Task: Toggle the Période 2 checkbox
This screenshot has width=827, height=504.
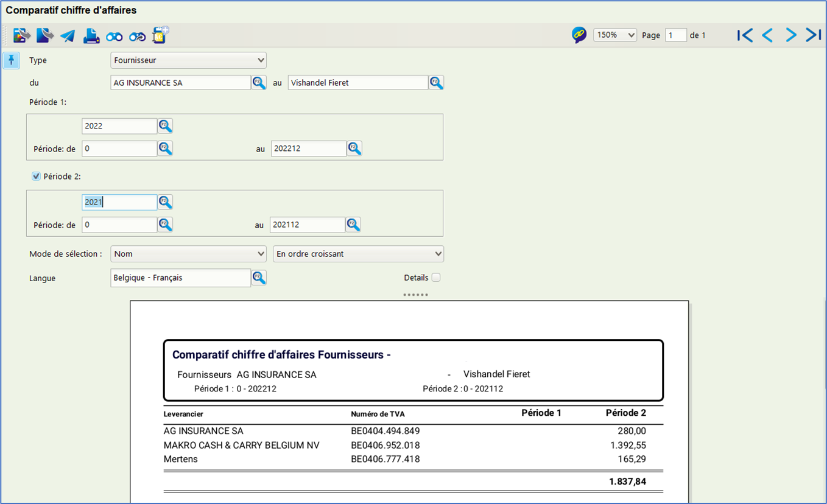Action: tap(36, 177)
